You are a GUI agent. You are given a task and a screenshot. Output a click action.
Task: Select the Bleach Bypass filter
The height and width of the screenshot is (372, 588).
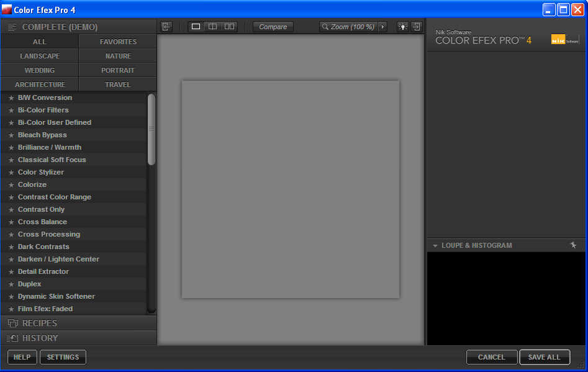[73, 135]
